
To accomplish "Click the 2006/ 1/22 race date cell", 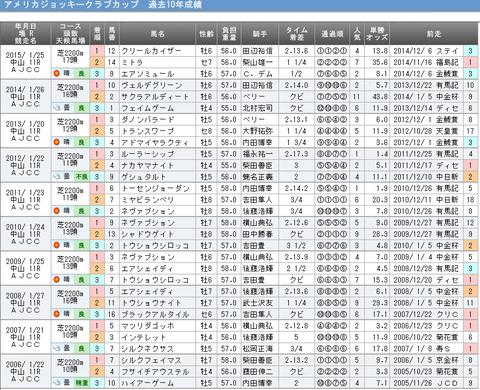I will (25, 371).
